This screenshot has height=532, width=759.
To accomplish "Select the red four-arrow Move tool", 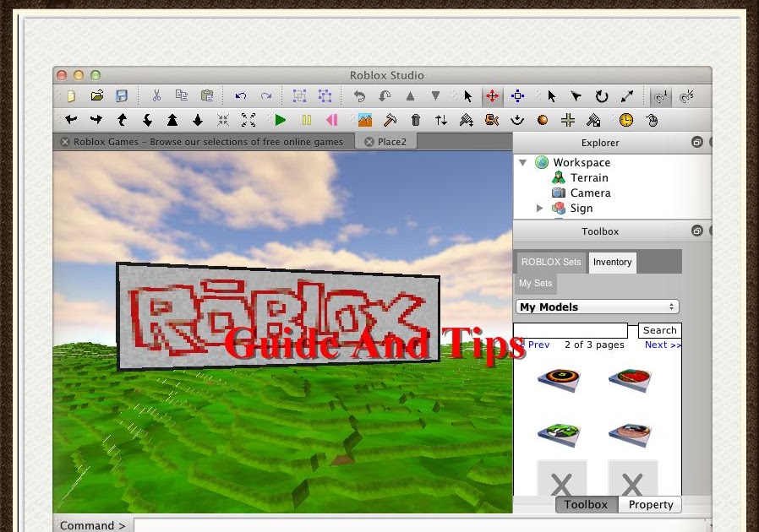I will 492,95.
